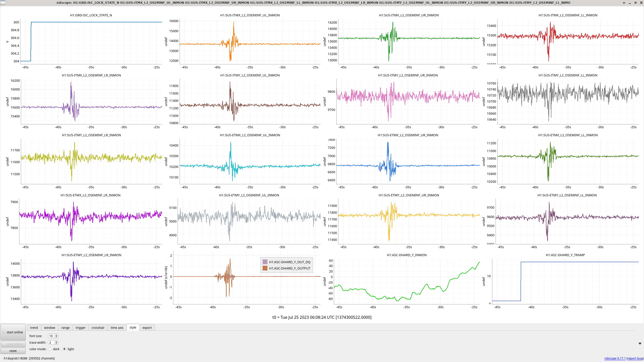
Task: Decrease trace width with spinner down arrow
Action: point(56,343)
